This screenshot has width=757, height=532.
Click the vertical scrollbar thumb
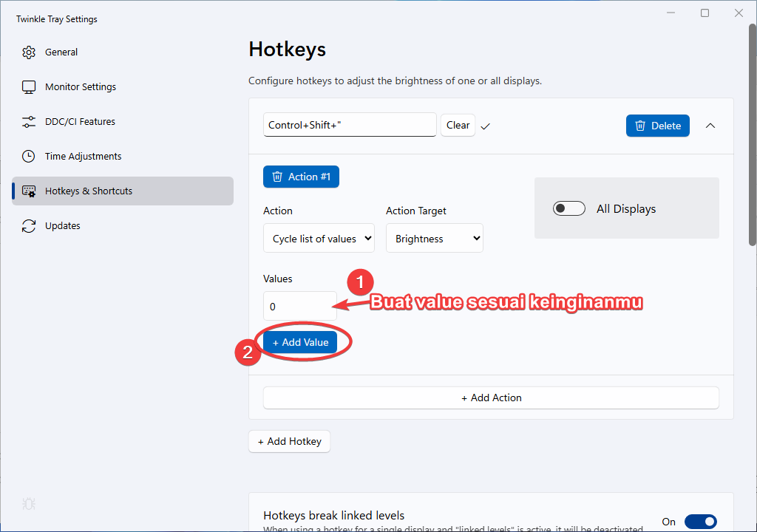coord(753,133)
